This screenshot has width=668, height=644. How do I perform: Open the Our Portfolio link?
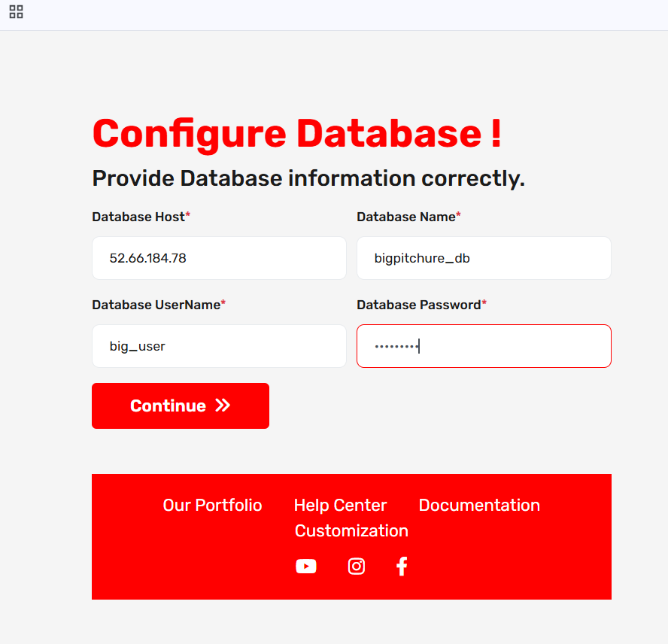[x=212, y=505]
